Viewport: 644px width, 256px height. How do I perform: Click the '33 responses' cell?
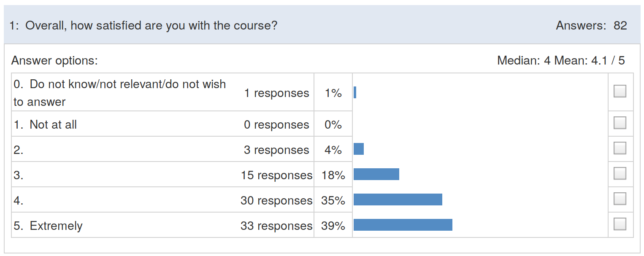coord(276,226)
